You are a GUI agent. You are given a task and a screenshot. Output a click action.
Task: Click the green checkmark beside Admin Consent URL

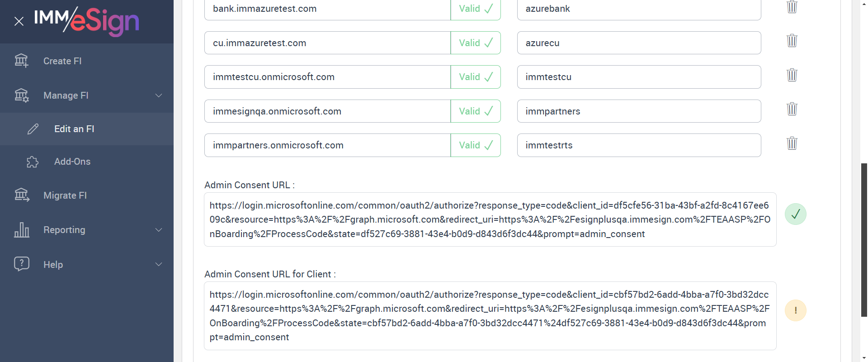(x=795, y=214)
